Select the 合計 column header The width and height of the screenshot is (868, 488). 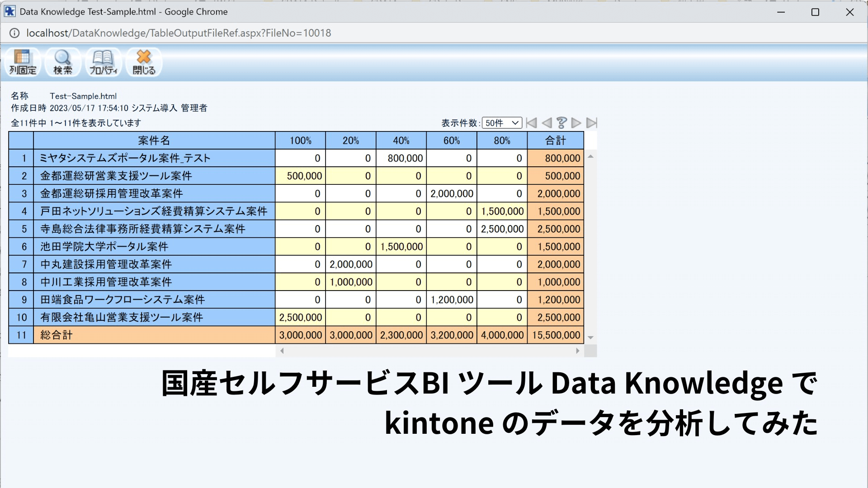click(x=555, y=141)
